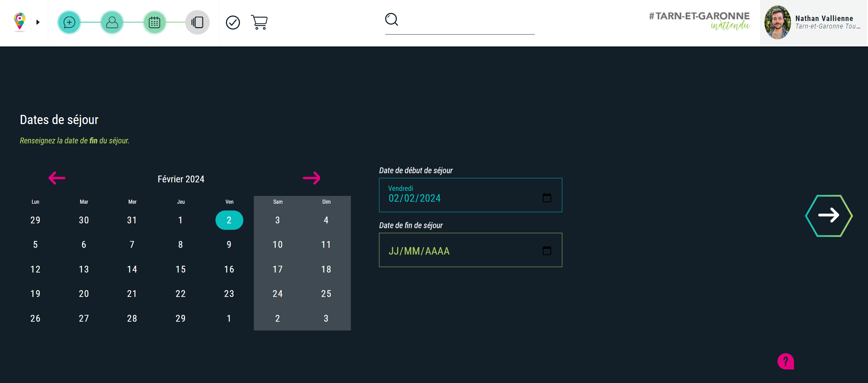Image resolution: width=868 pixels, height=383 pixels.
Task: Go to previous month with pink arrow
Action: (57, 178)
